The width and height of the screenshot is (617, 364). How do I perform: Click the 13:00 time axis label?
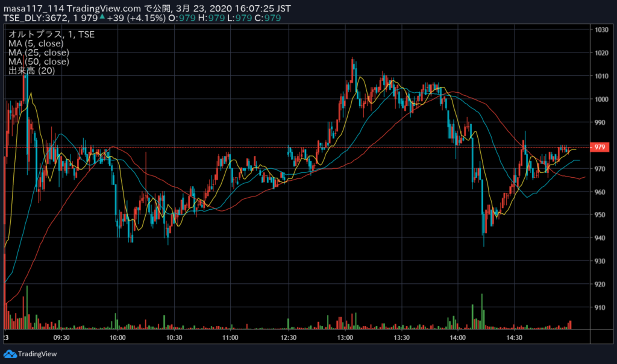pyautogui.click(x=345, y=337)
